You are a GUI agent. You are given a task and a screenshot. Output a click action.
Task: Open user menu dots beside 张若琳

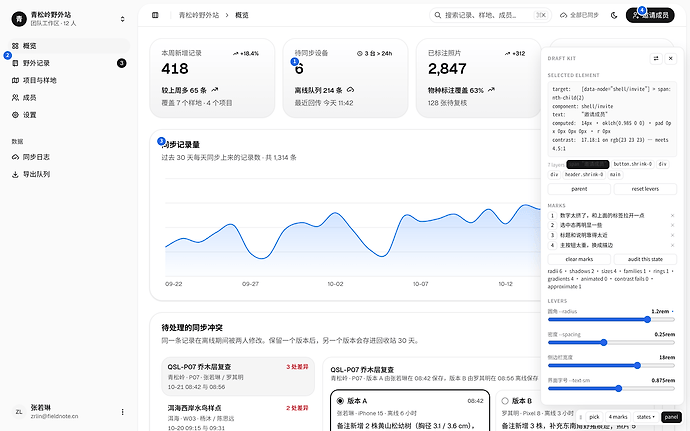click(x=122, y=412)
